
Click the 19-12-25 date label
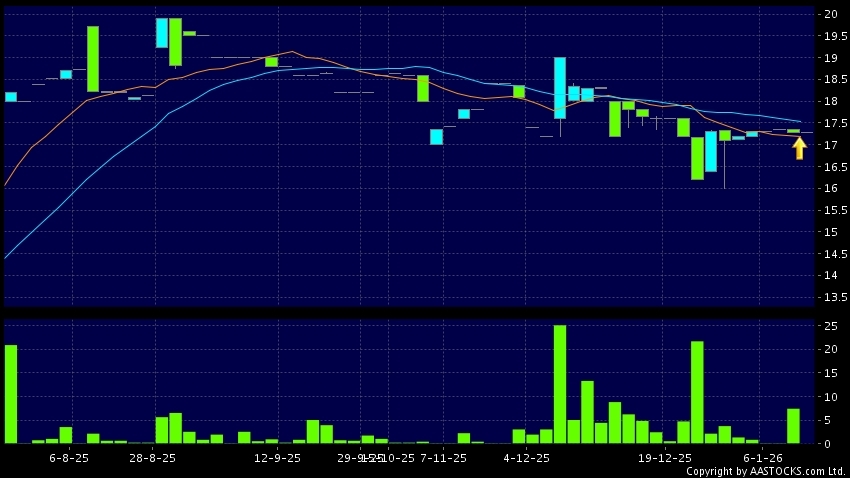tap(664, 458)
